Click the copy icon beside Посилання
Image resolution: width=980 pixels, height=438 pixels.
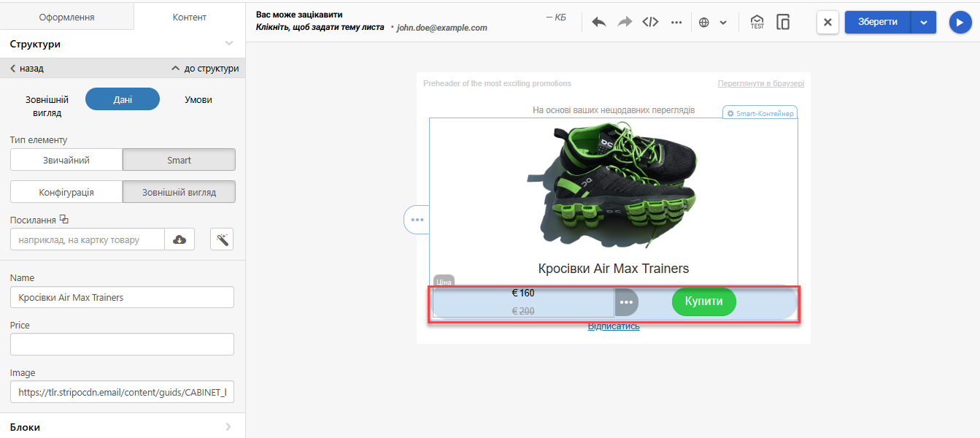(64, 219)
